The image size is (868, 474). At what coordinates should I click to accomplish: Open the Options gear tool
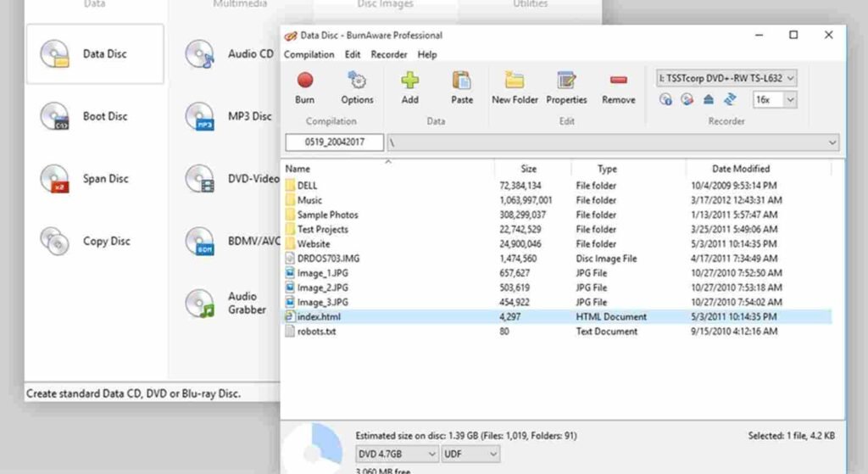point(357,87)
